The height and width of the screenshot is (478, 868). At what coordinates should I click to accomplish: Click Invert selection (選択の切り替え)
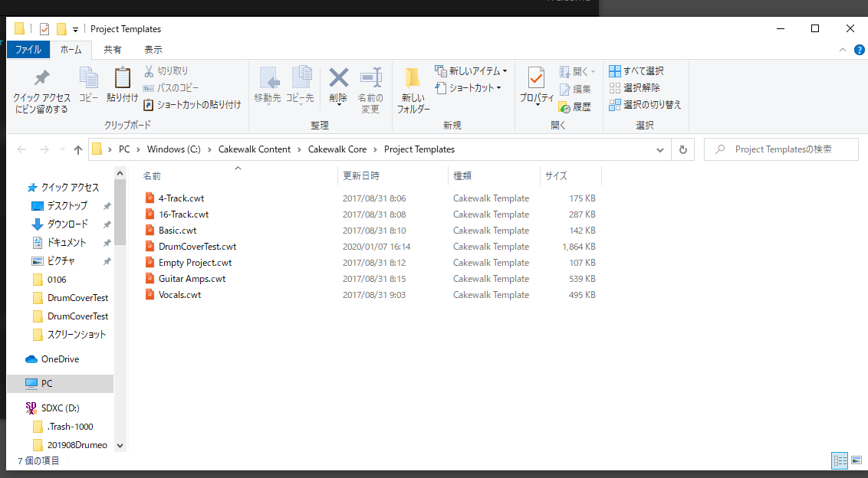645,104
